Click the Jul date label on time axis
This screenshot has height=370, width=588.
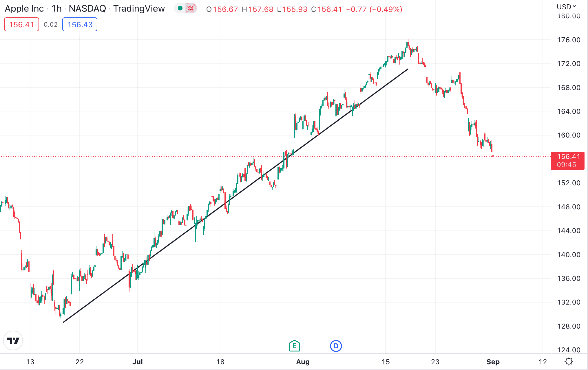coord(137,362)
